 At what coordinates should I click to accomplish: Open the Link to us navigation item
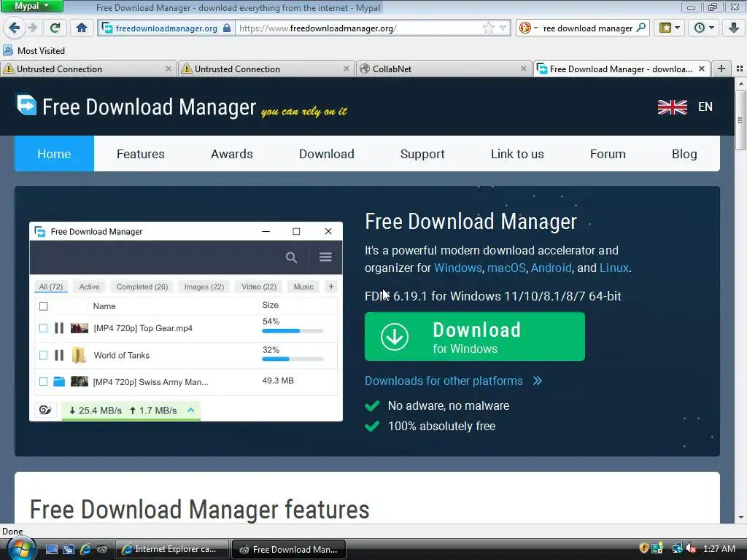tap(517, 154)
